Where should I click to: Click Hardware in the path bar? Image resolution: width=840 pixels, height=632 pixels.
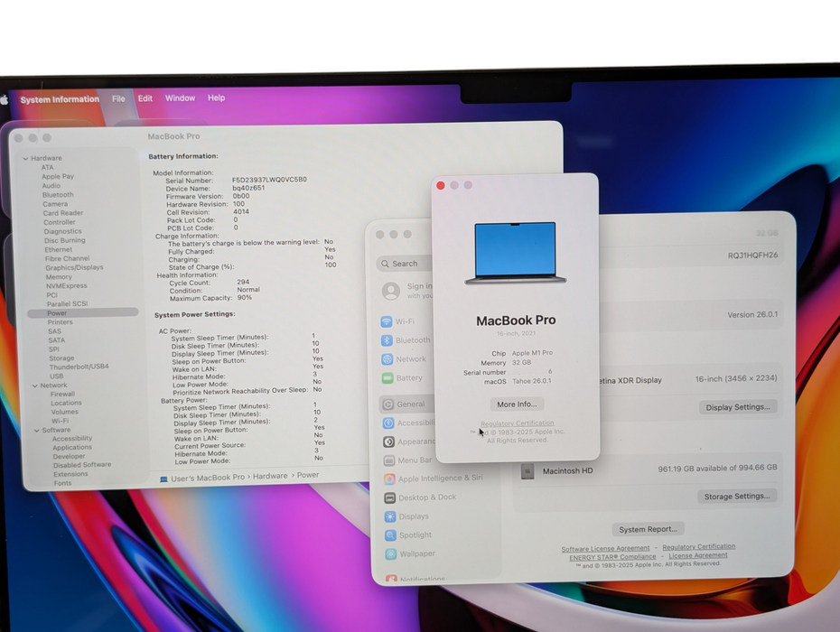270,476
